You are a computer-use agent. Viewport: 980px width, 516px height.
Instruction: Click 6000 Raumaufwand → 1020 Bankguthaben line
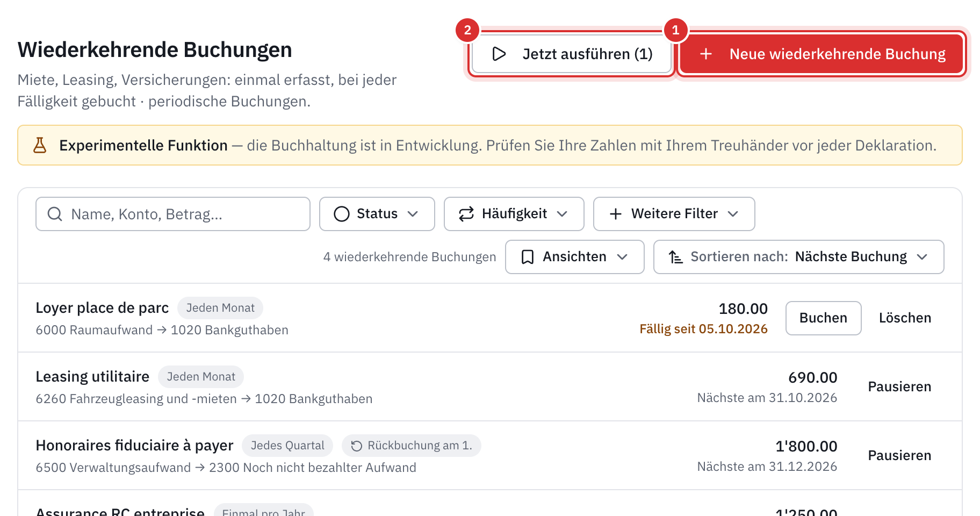pyautogui.click(x=162, y=330)
